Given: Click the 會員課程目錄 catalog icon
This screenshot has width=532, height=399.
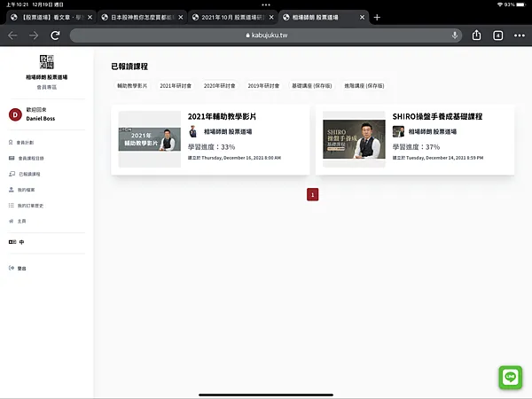Looking at the screenshot, I should [12, 158].
